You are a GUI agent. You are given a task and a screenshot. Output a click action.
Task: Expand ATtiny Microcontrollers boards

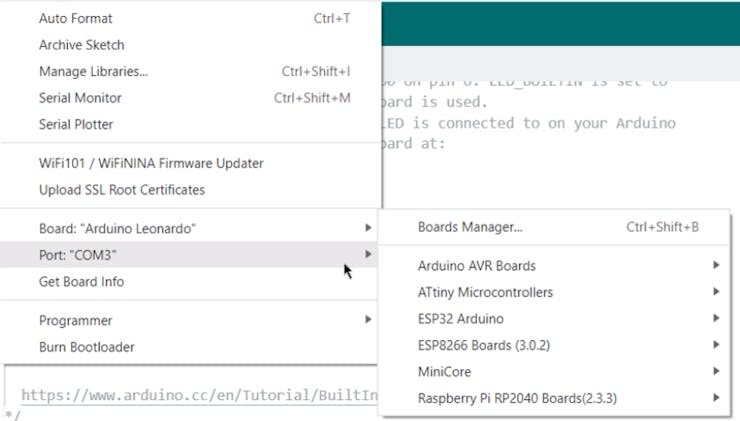(x=485, y=292)
